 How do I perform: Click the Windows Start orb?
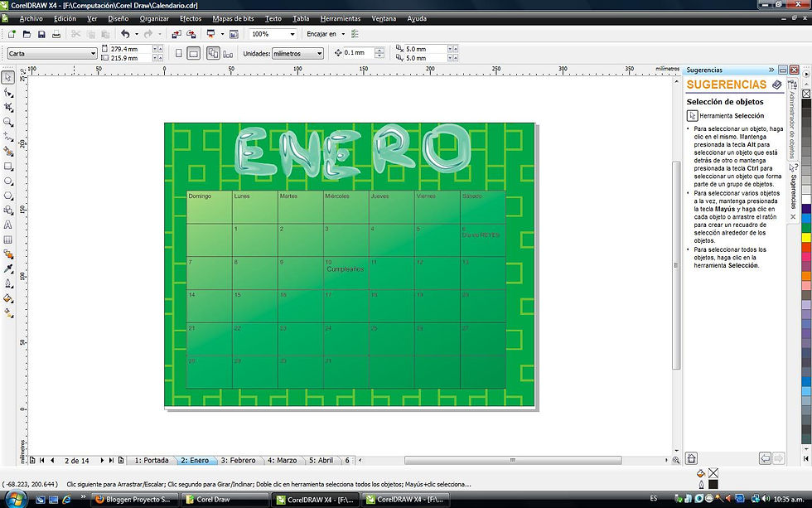(15, 499)
